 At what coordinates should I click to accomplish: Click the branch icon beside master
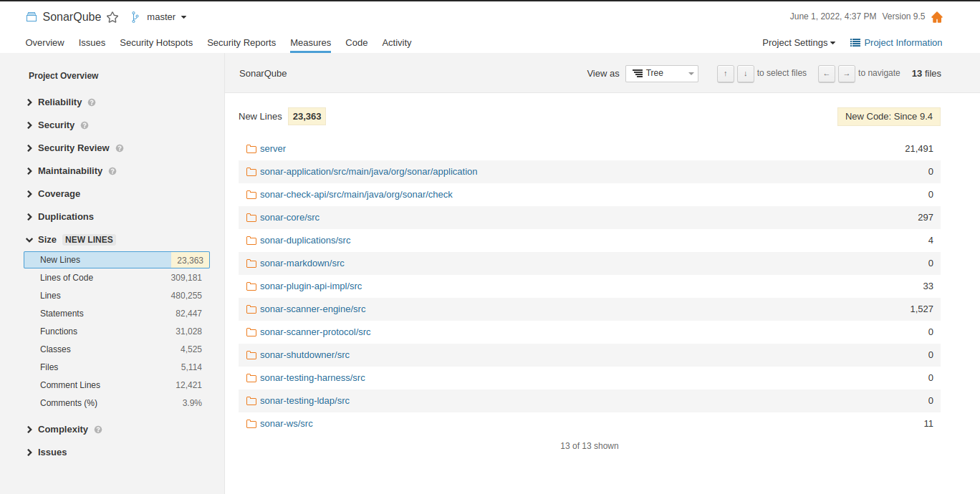coord(135,17)
